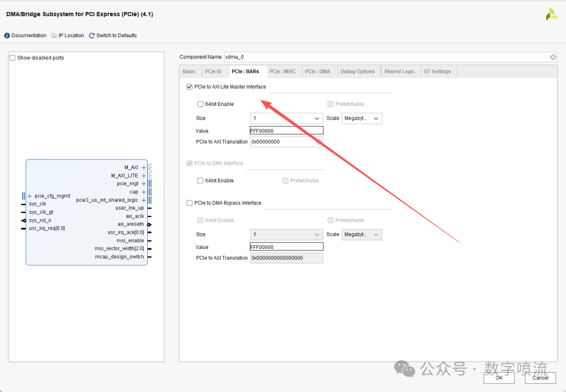This screenshot has width=566, height=392.
Task: Toggle Prefetchable for PCIe to DMA Interface
Action: click(x=285, y=181)
